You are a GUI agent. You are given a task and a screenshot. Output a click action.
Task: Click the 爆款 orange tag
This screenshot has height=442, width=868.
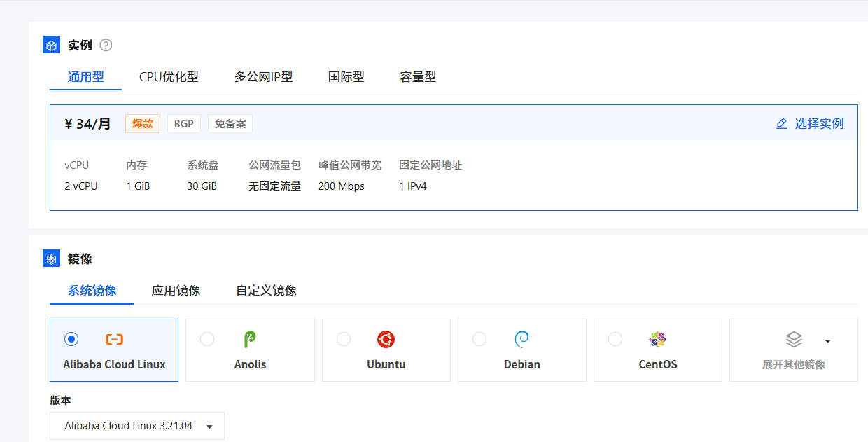click(143, 124)
